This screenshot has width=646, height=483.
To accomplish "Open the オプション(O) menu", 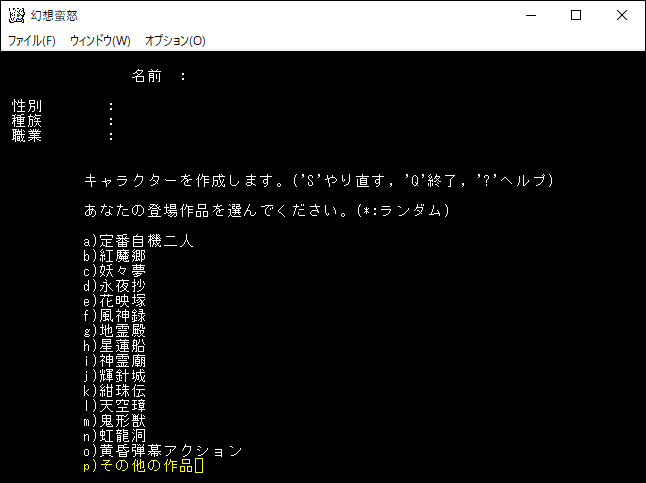I will [x=175, y=41].
